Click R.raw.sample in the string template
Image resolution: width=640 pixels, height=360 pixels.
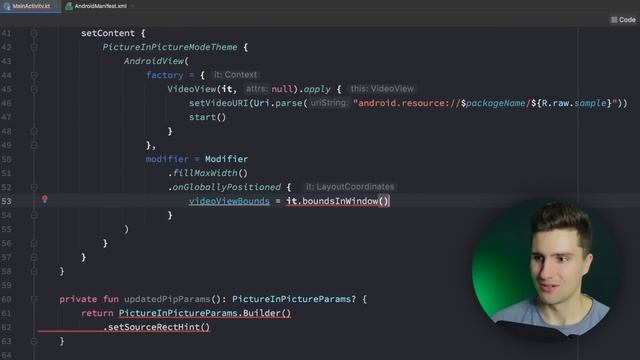click(574, 103)
